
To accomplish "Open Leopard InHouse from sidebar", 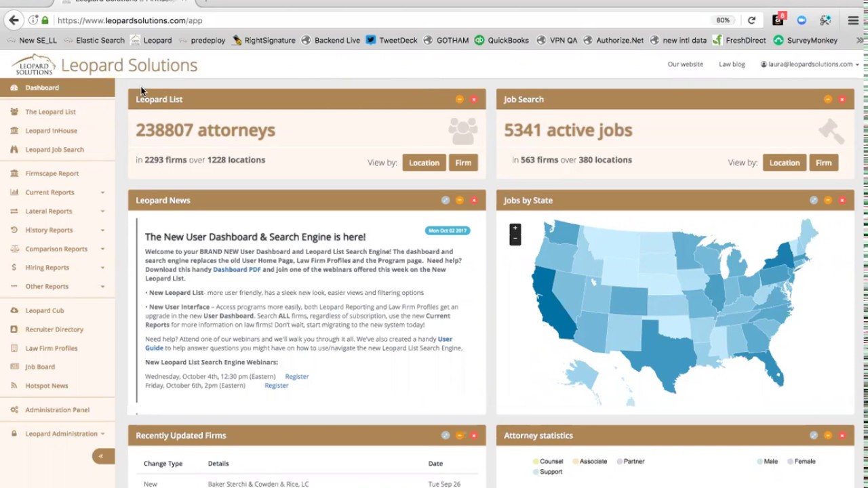I will (x=51, y=131).
